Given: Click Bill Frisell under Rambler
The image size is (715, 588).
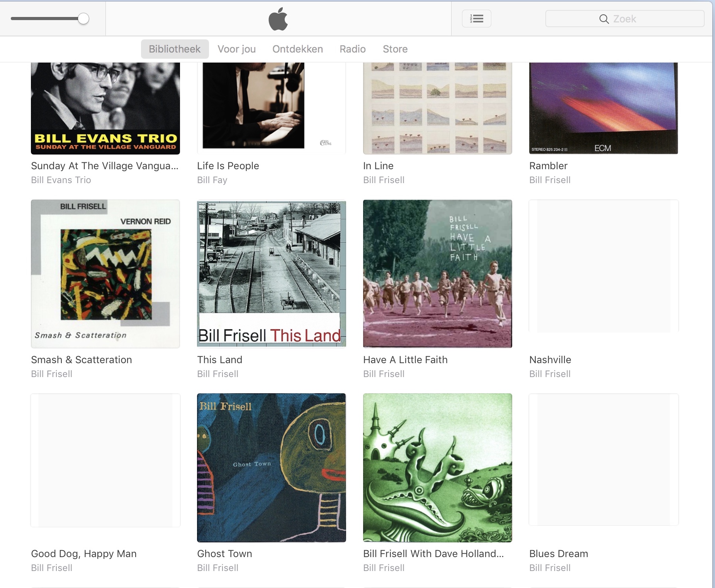Looking at the screenshot, I should tap(550, 180).
